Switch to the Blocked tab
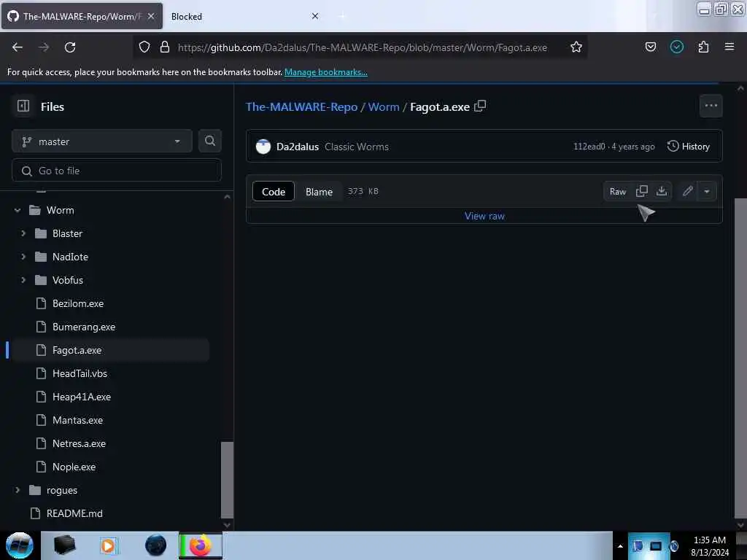The height and width of the screenshot is (560, 747). tap(245, 16)
